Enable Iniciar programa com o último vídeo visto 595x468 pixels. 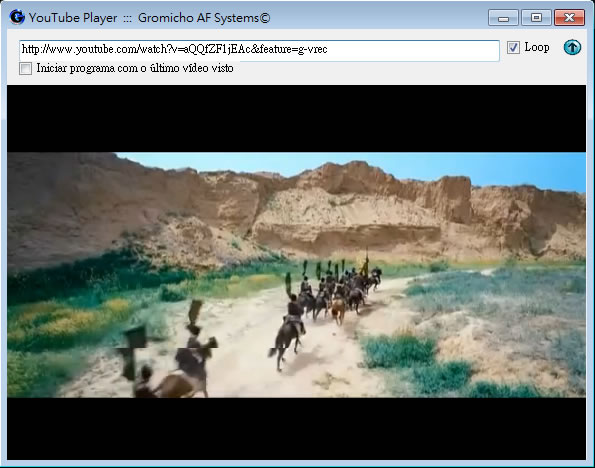25,69
